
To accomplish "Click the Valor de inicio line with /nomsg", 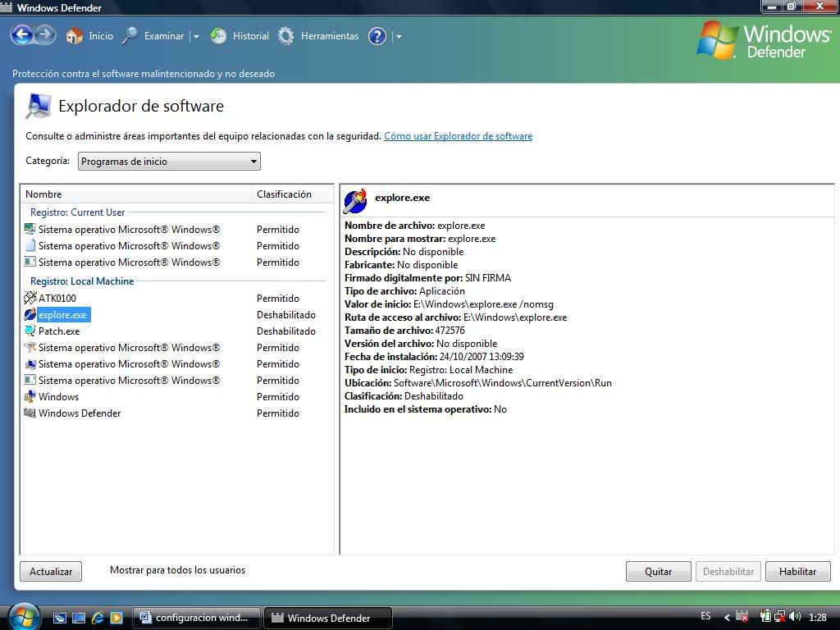I will [x=449, y=304].
